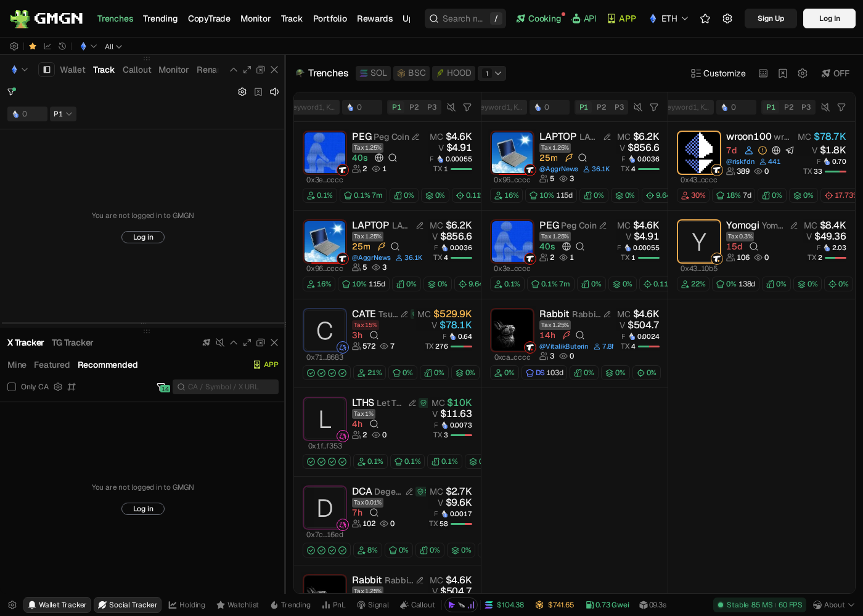Click the Trenches bookmark icon
863x616 pixels.
coord(783,73)
